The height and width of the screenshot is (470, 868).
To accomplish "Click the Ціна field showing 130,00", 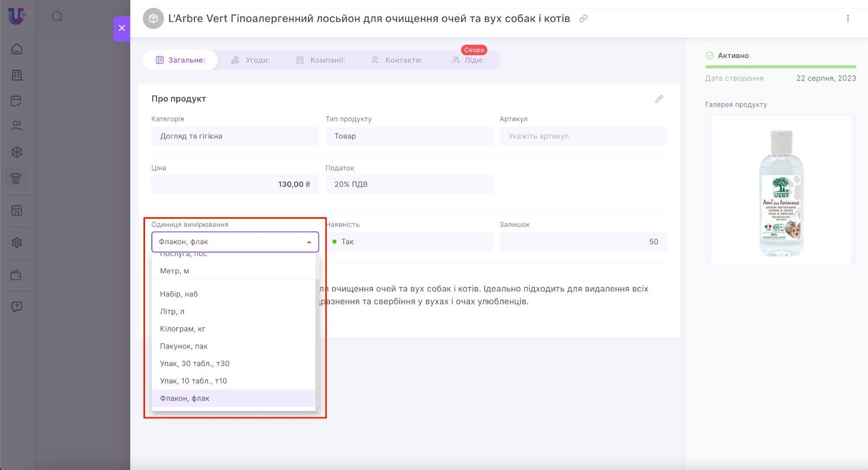I will tap(235, 185).
